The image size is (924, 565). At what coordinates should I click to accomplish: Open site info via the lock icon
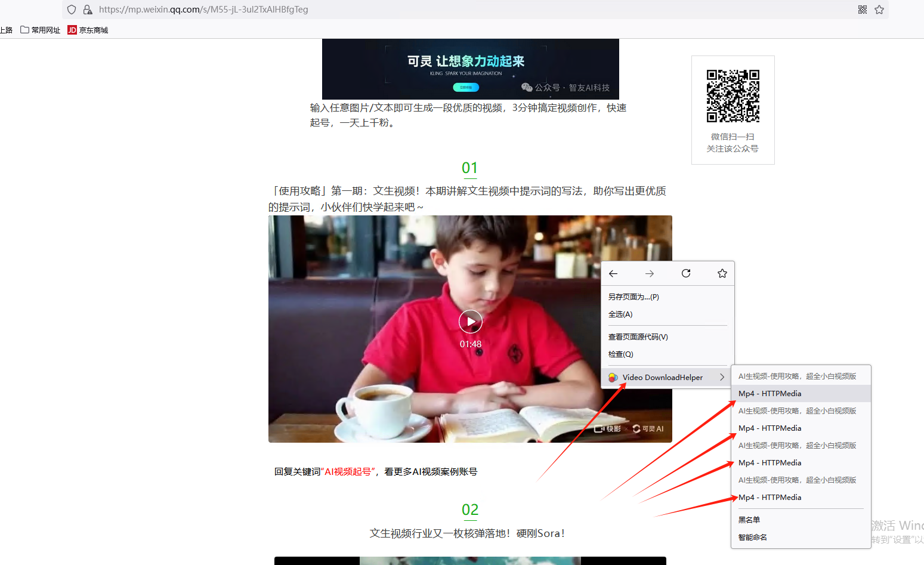click(x=88, y=10)
